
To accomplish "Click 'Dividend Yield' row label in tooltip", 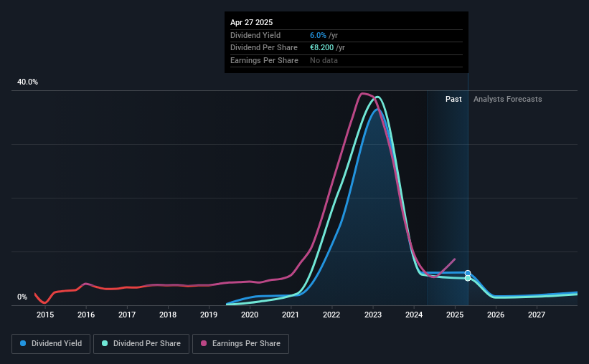I will click(255, 35).
